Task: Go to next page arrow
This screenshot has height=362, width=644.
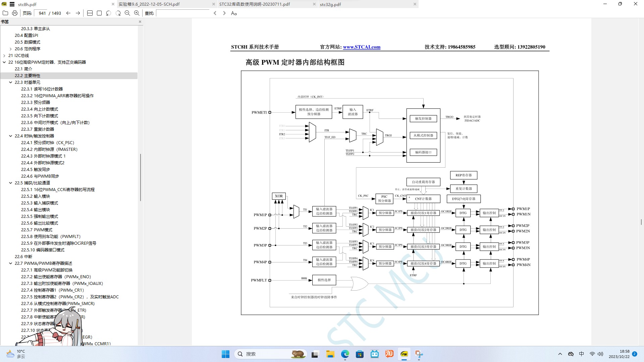Action: coord(78,13)
